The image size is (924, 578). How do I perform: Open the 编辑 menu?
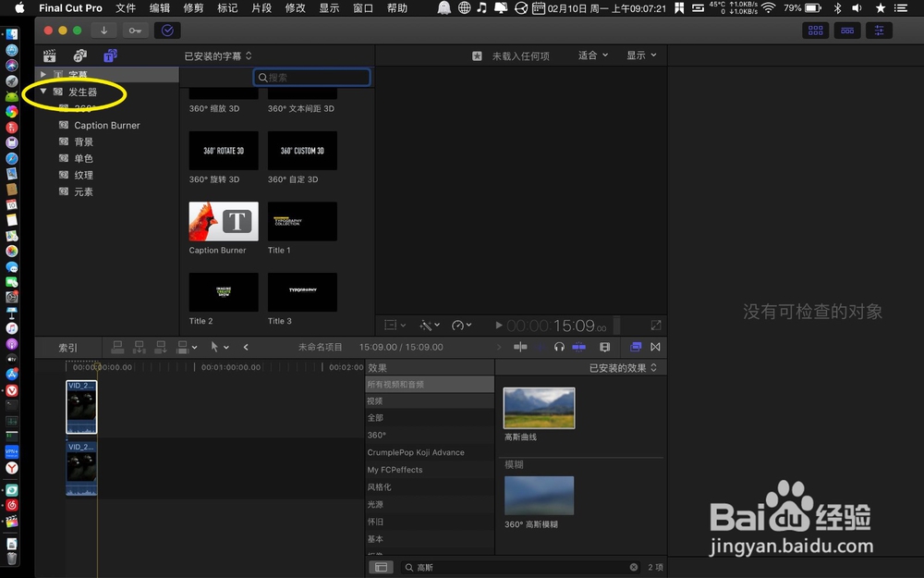tap(159, 7)
